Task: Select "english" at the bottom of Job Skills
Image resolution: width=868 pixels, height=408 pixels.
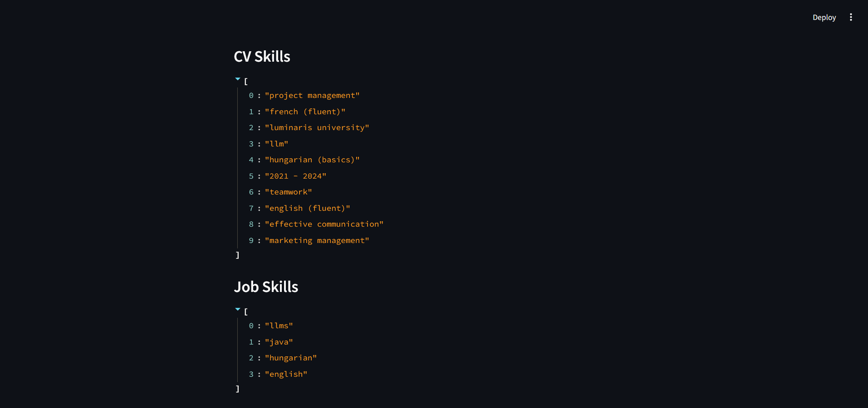Action: point(285,374)
